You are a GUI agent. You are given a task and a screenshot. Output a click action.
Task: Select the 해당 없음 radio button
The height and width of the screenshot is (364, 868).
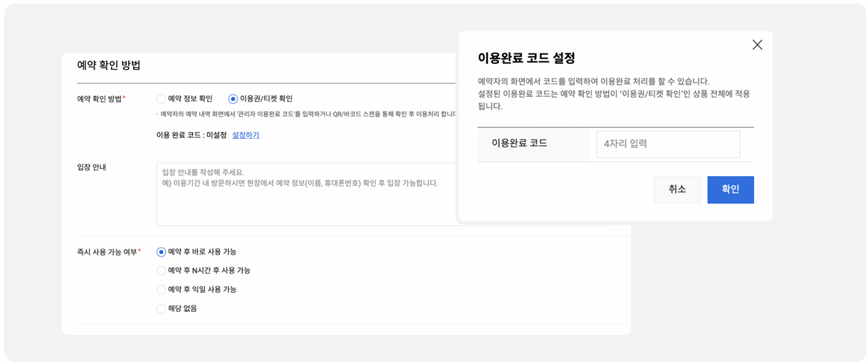click(x=162, y=308)
